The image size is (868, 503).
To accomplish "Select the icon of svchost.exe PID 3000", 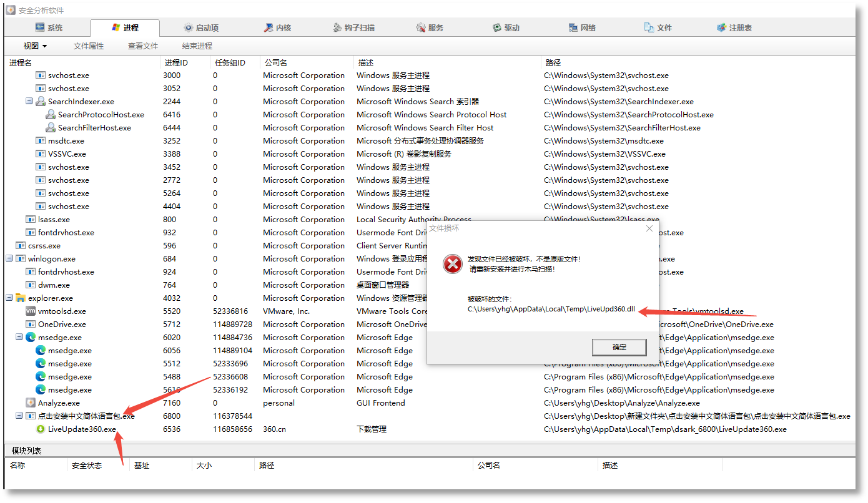I will click(x=41, y=75).
